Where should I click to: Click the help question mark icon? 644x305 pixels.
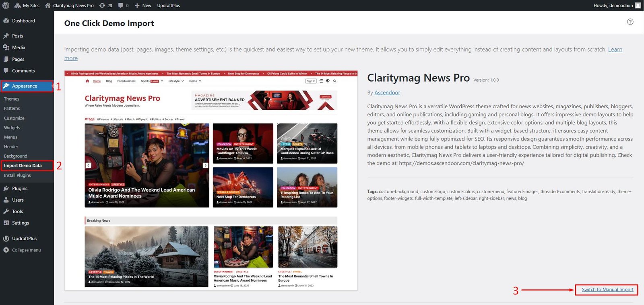[630, 22]
